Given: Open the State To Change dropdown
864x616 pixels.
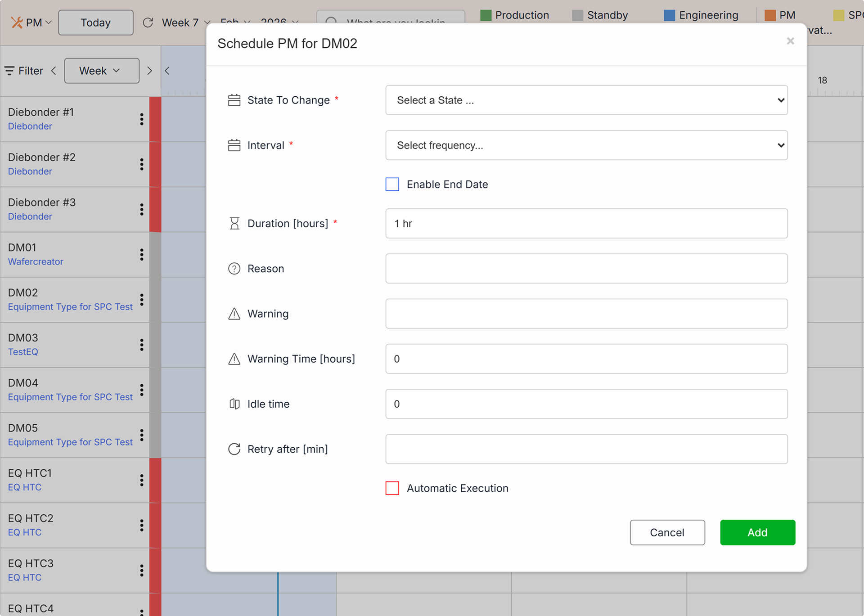Looking at the screenshot, I should pyautogui.click(x=586, y=100).
